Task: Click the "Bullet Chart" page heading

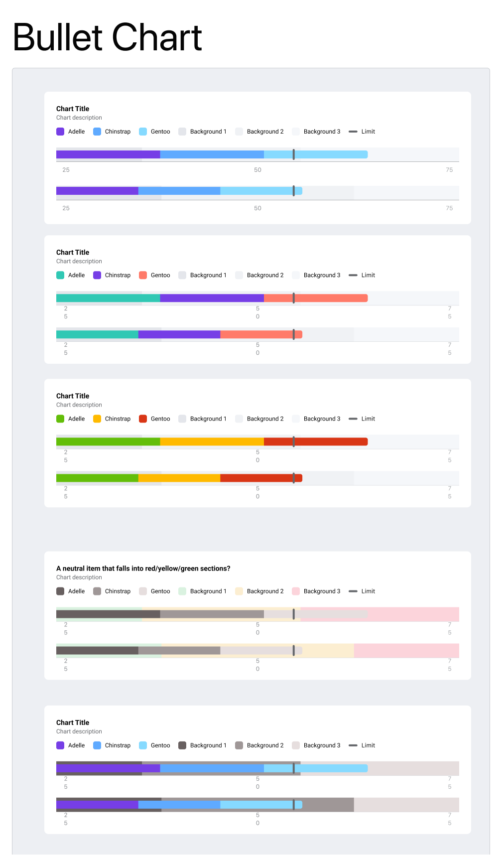Action: tap(107, 37)
